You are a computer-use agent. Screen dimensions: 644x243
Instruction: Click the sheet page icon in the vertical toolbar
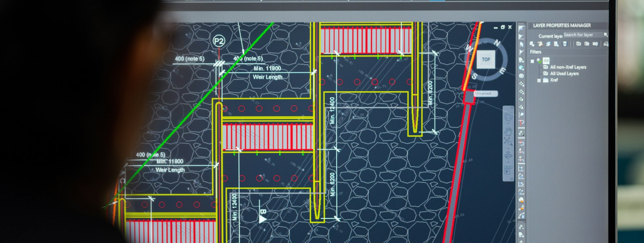coord(521,60)
